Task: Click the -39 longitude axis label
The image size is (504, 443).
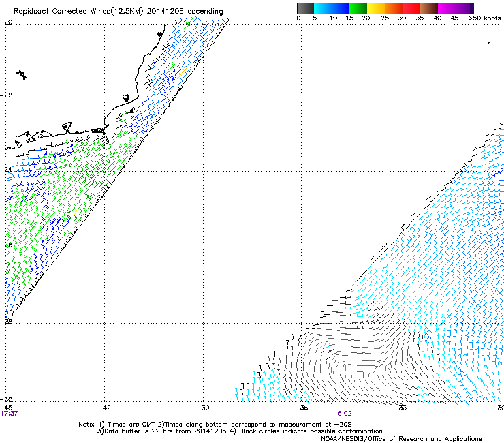Action: point(203,408)
